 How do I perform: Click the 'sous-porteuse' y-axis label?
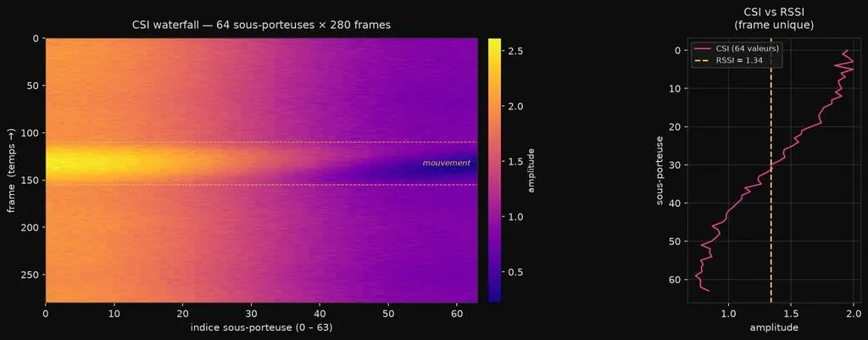pos(659,171)
